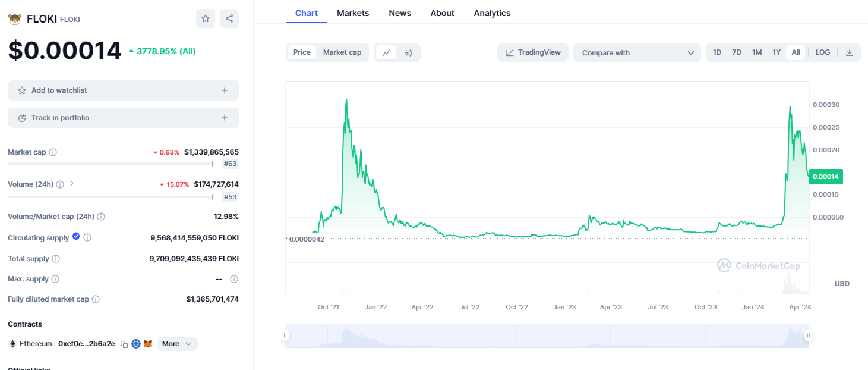Viewport: 868px width, 370px height.
Task: Open the Markets tab
Action: coord(353,13)
